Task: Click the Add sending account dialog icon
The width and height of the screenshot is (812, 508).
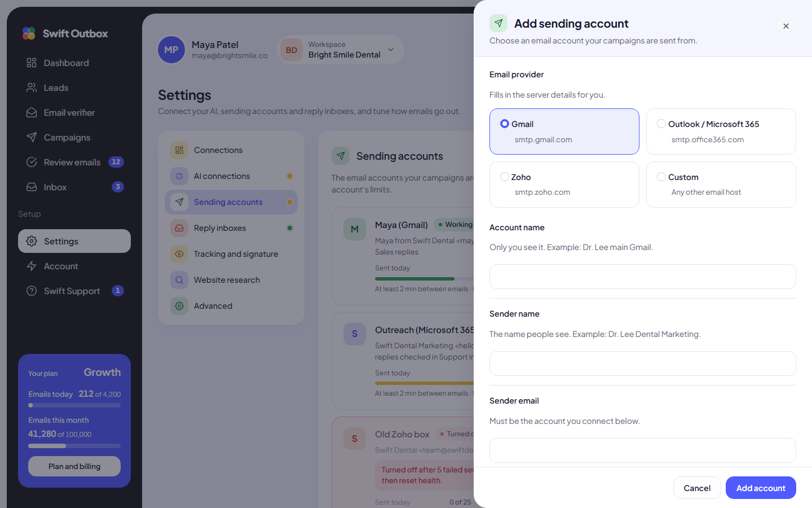Action: [x=498, y=23]
